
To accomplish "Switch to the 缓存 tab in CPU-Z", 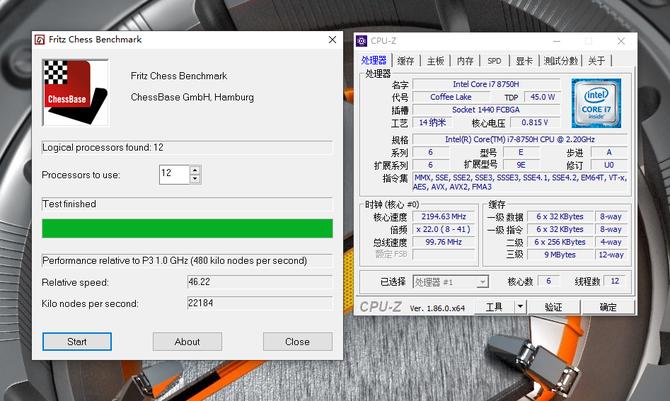I will coord(406,61).
